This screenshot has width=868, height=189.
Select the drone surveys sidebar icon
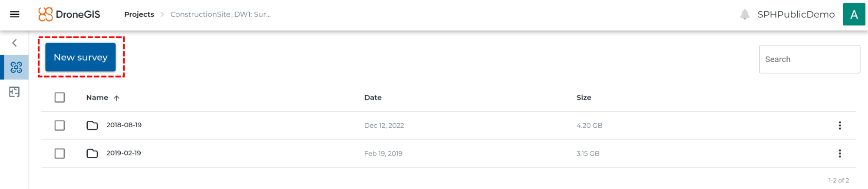click(x=16, y=67)
